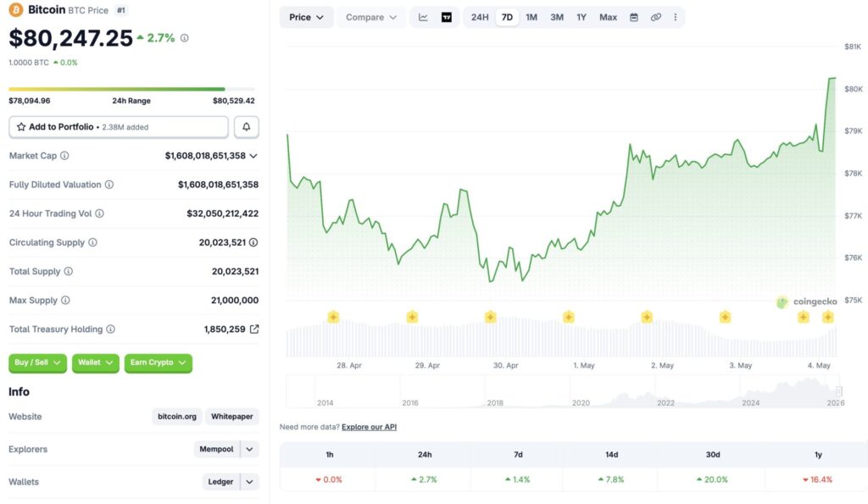The width and height of the screenshot is (868, 504).
Task: Open Earn Crypto dropdown
Action: click(x=159, y=363)
